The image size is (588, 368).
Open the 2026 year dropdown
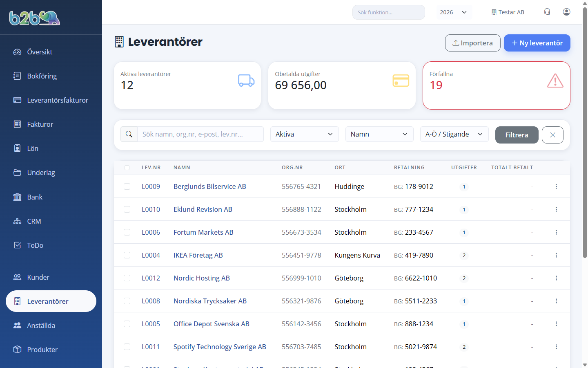pyautogui.click(x=454, y=12)
